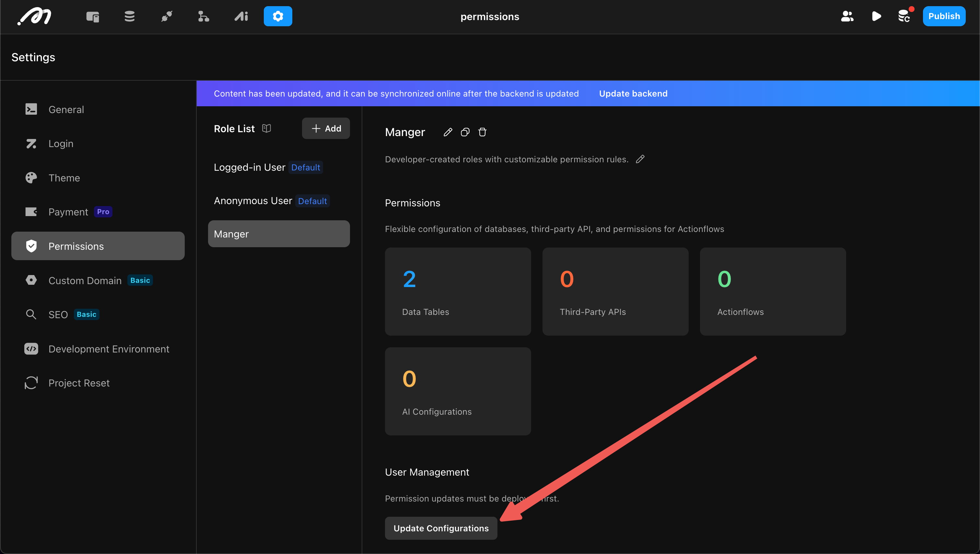The height and width of the screenshot is (554, 980).
Task: Click the Development Environment code icon
Action: click(x=31, y=349)
